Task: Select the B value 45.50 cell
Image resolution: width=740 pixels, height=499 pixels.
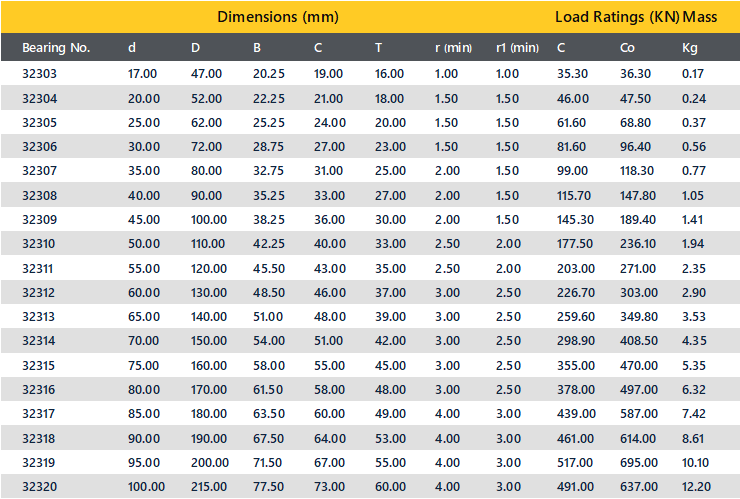Action: tap(269, 269)
